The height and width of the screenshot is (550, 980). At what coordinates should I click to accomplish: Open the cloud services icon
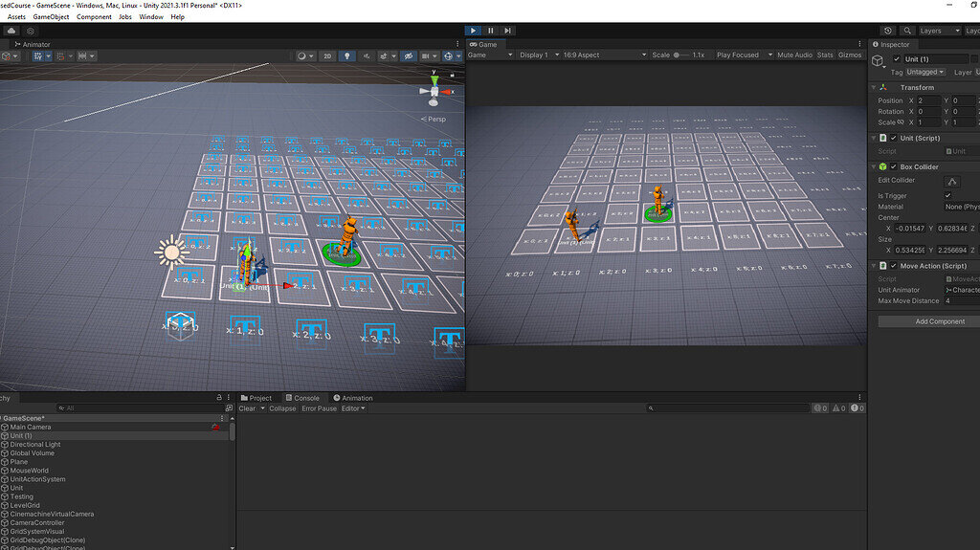[11, 31]
